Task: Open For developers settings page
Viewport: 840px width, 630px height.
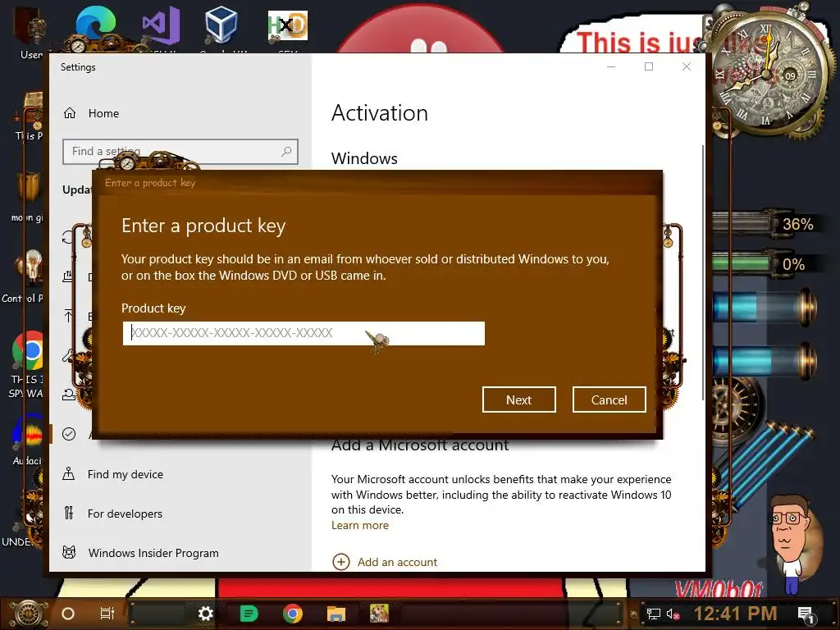Action: tap(125, 514)
